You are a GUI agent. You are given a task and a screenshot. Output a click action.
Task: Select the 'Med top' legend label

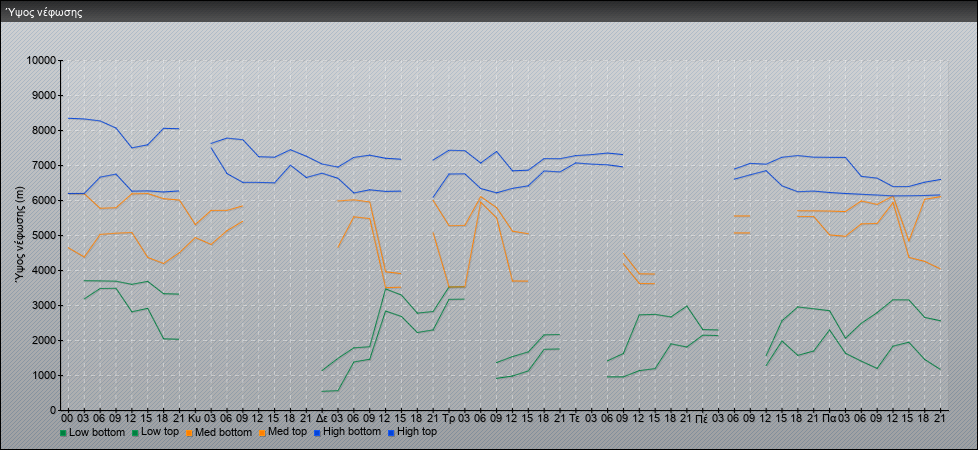tap(289, 432)
